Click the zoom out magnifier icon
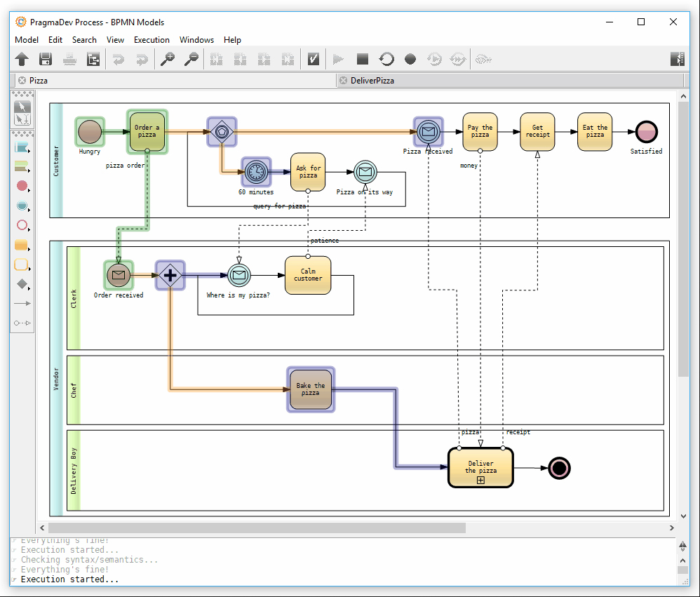 191,60
